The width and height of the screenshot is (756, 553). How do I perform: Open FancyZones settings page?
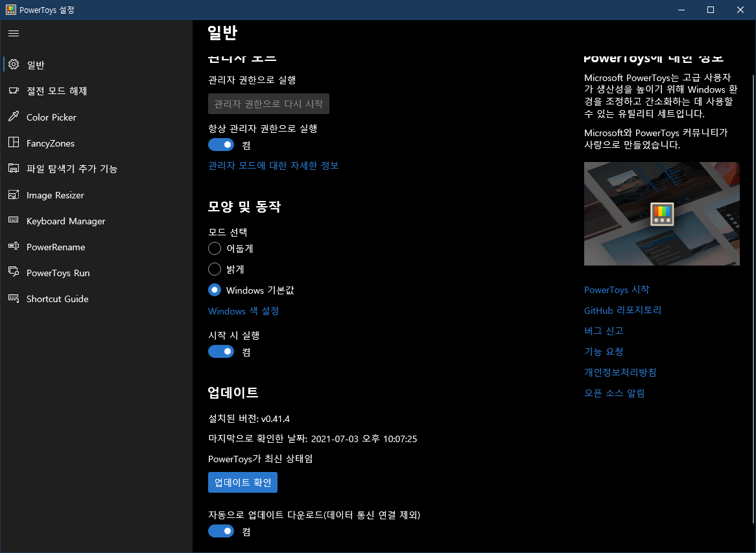(x=97, y=143)
